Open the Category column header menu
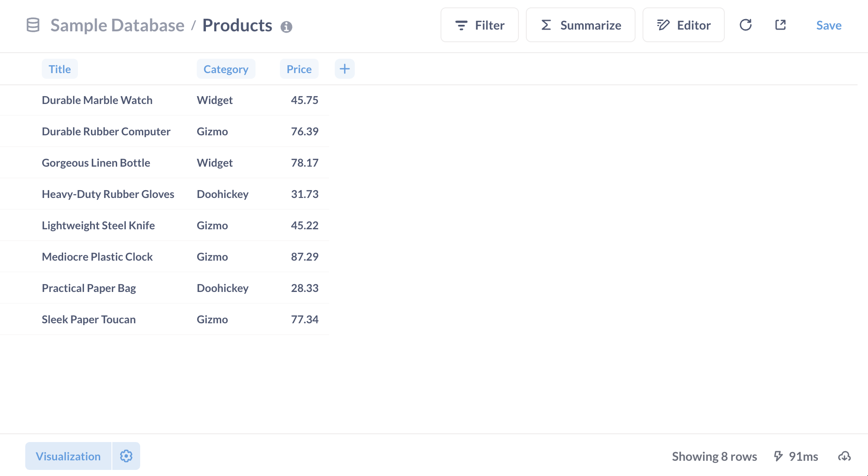This screenshot has height=476, width=868. pos(226,69)
